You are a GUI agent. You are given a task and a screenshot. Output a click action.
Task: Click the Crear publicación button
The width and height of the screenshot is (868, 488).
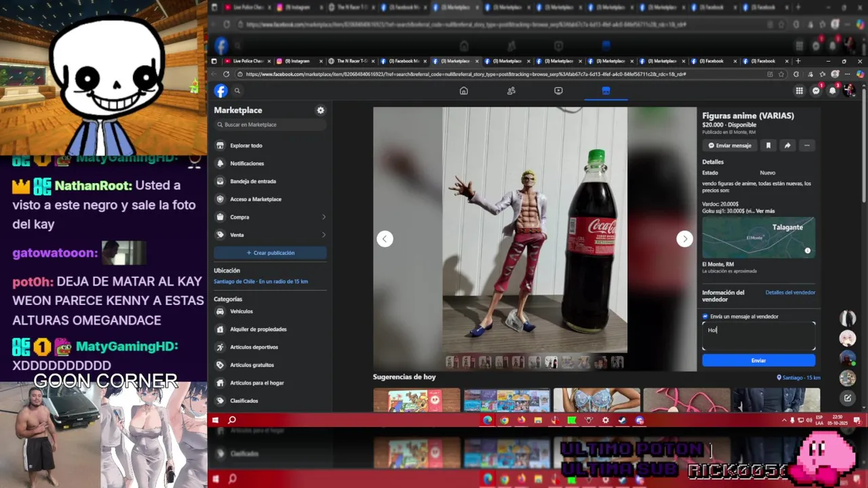point(270,253)
